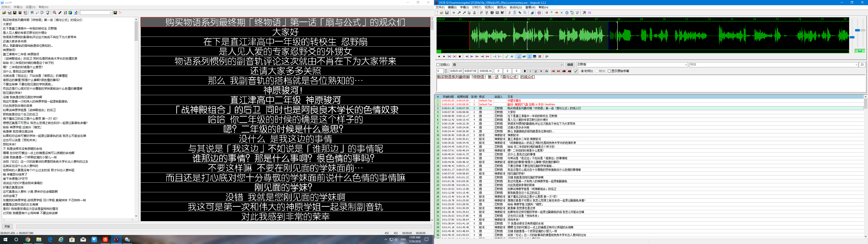Viewport: 868px width, 244px height.
Task: Click esrXP save preset floppy icon
Action: tap(115, 13)
